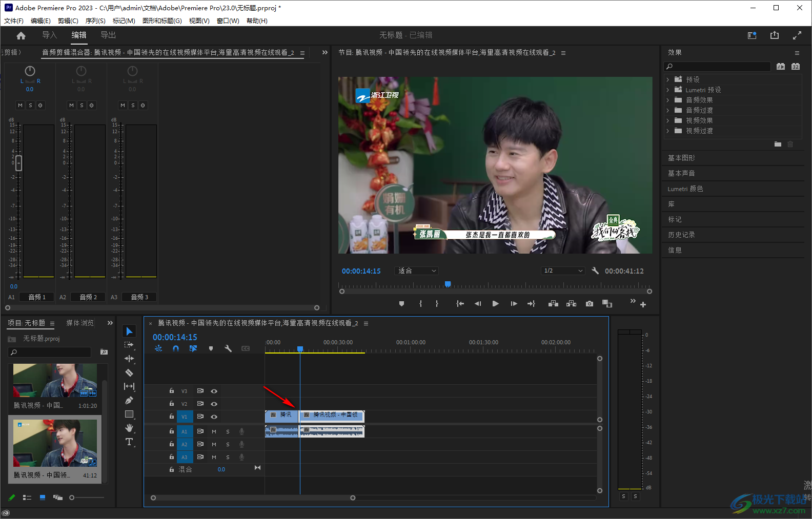Viewport: 812px width, 519px height.
Task: Adjust project panel thumbnail zoom slider
Action: [72, 497]
